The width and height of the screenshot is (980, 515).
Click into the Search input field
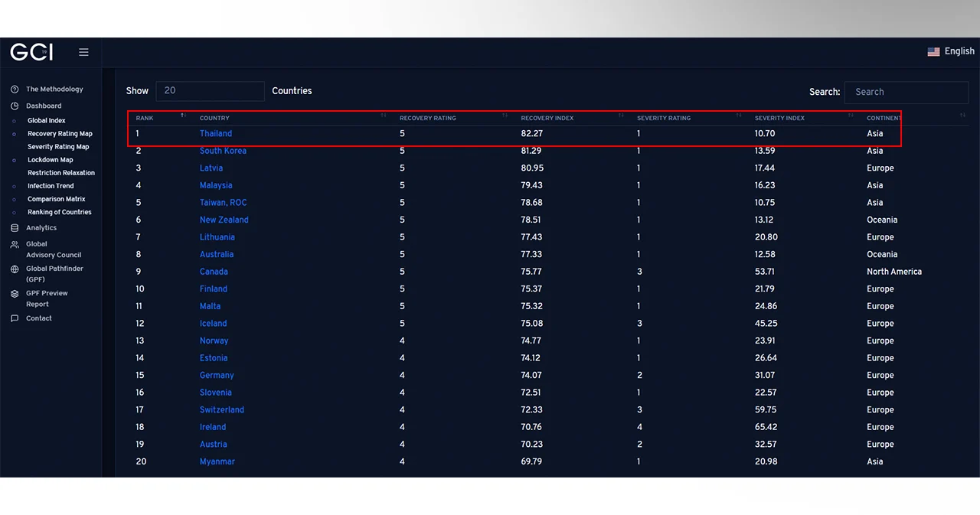906,92
